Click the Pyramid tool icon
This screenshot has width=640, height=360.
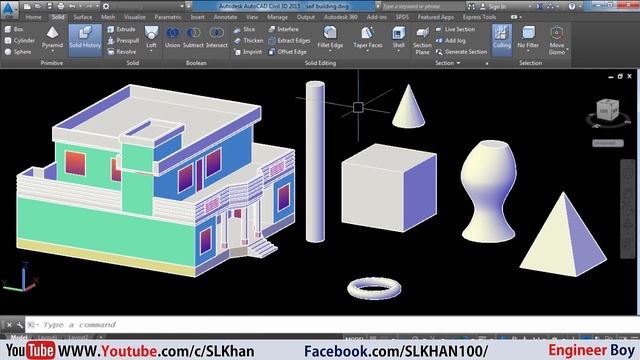click(52, 33)
